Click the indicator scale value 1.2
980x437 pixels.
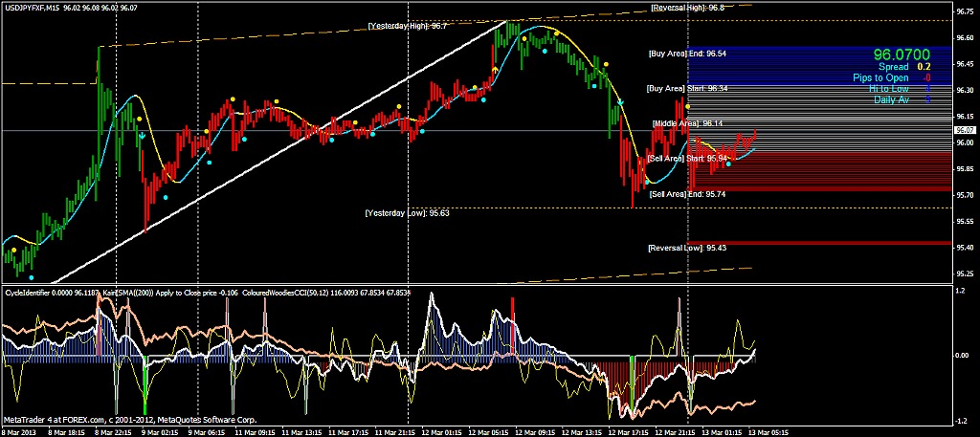(x=960, y=291)
